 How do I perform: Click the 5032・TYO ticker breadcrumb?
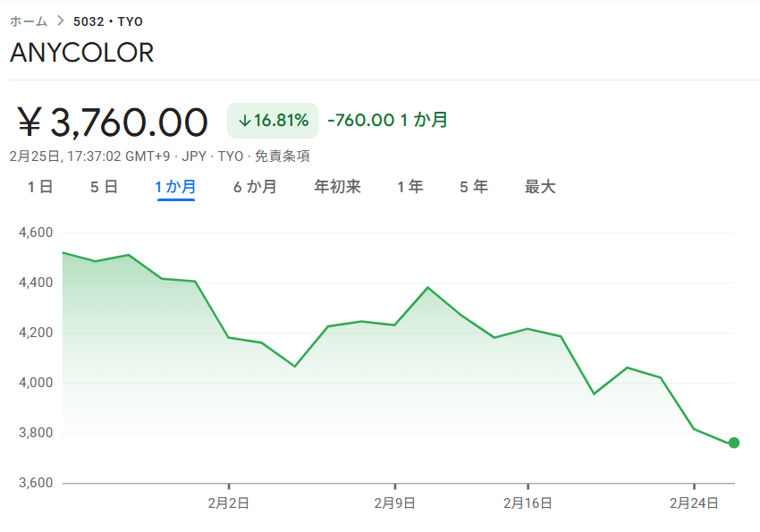108,21
